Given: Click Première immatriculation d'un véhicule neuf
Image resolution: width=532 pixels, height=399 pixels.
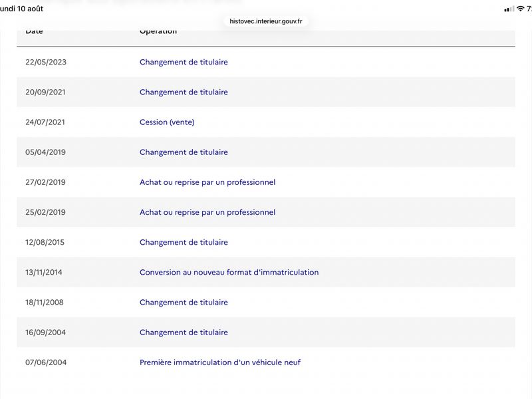Looking at the screenshot, I should click(x=220, y=362).
